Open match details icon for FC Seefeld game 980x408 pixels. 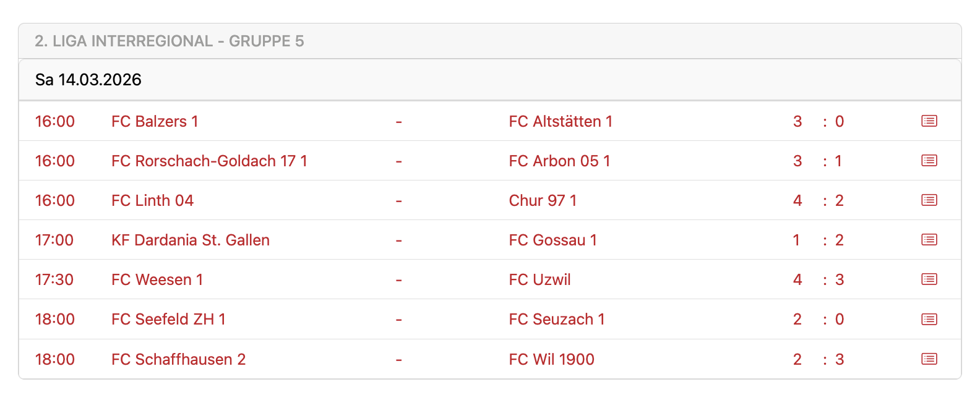pos(929,320)
